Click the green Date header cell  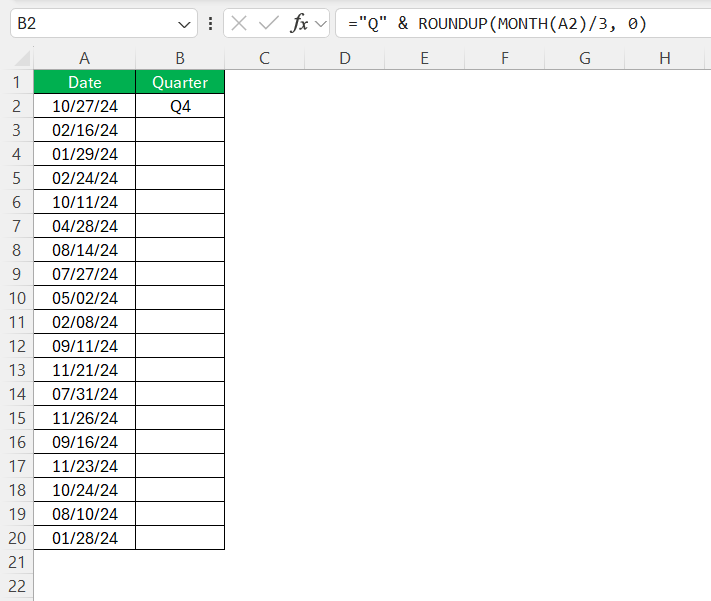tap(84, 82)
